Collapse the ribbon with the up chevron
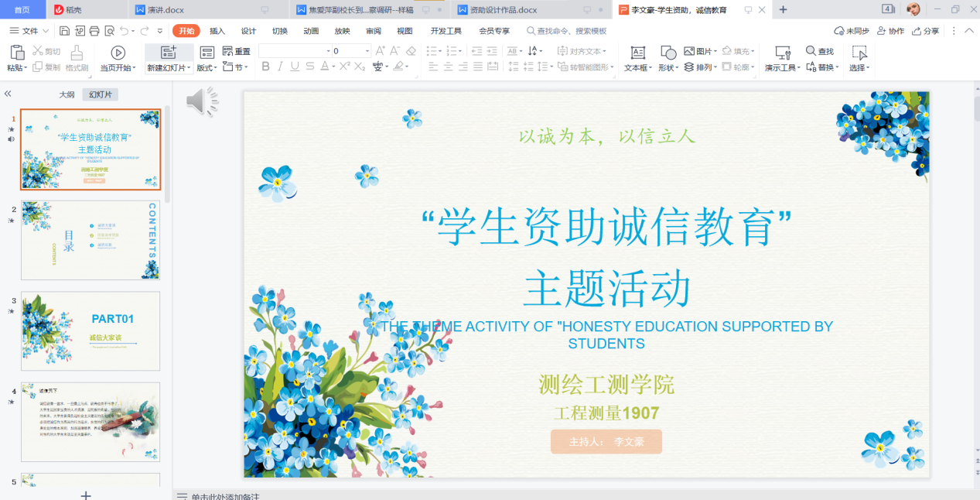 [968, 31]
